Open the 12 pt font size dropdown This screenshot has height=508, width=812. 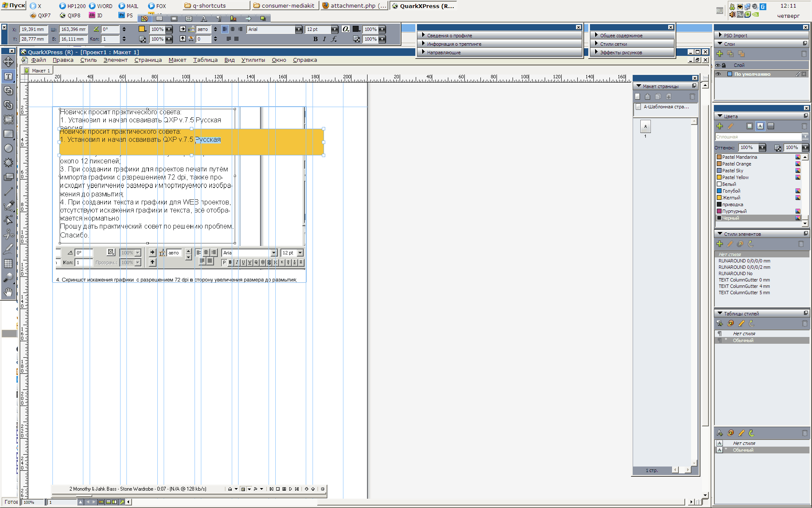click(335, 29)
